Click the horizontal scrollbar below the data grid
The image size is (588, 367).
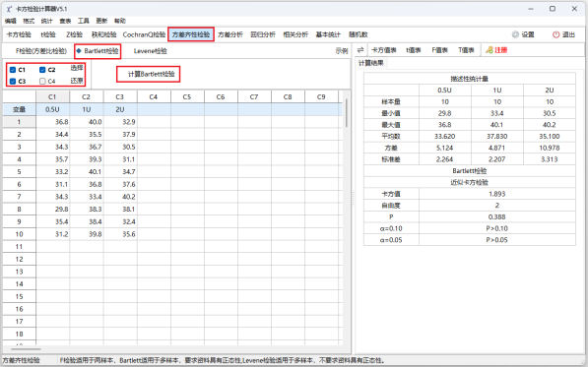pyautogui.click(x=26, y=349)
